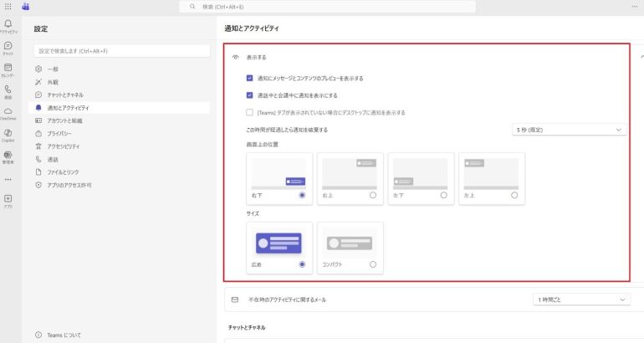Launch Copilot from the left rail
The width and height of the screenshot is (644, 343).
(x=8, y=134)
